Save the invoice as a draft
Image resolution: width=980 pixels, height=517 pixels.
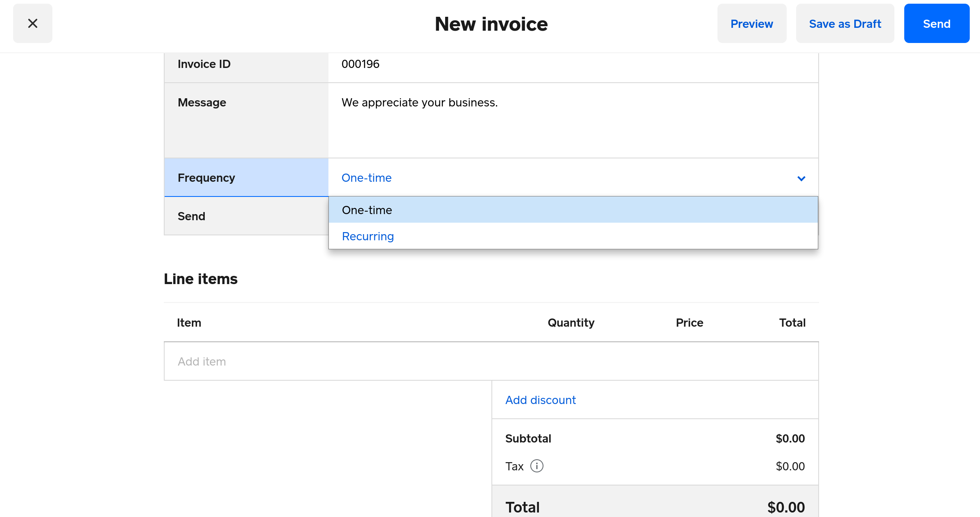tap(845, 23)
